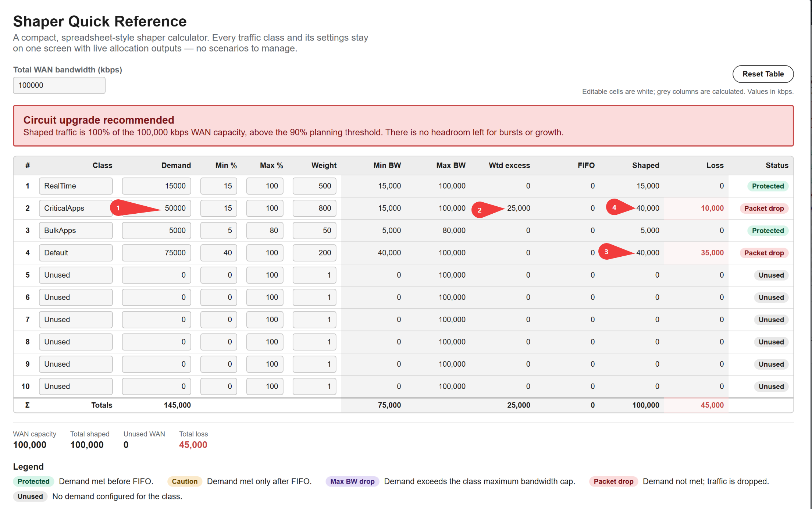Edit row 7 demand field

click(156, 320)
